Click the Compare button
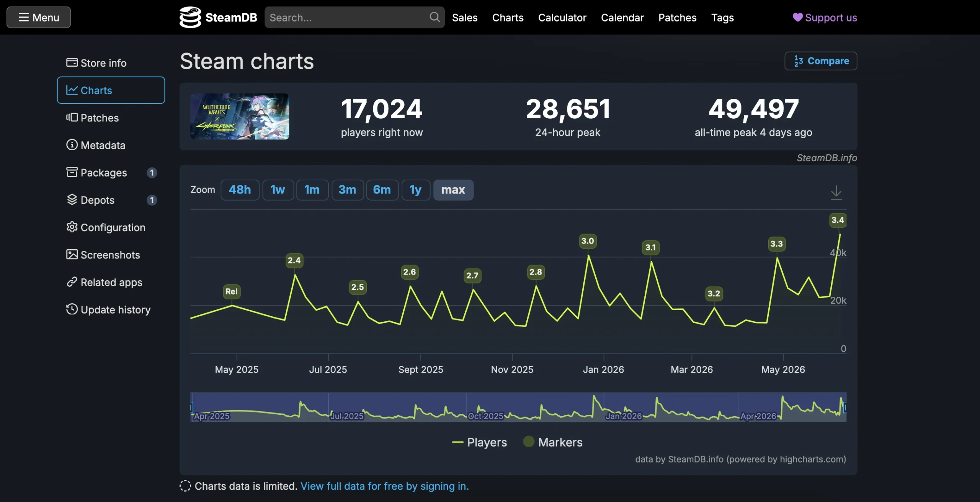Image resolution: width=980 pixels, height=502 pixels. 821,61
